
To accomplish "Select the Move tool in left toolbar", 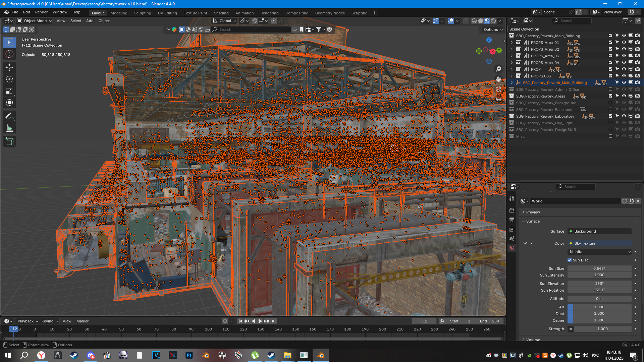I will [9, 67].
